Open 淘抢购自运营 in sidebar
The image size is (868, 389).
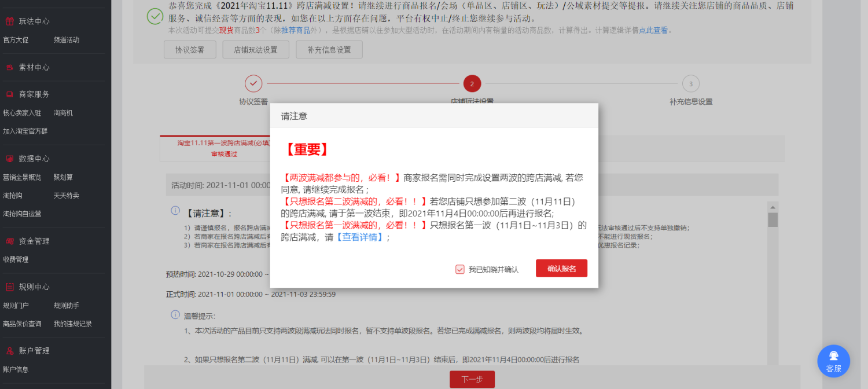[22, 214]
